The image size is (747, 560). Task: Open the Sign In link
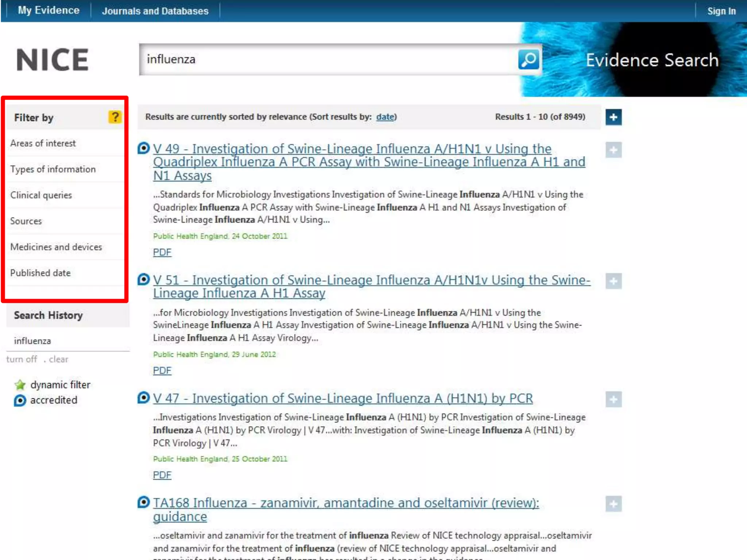(721, 11)
